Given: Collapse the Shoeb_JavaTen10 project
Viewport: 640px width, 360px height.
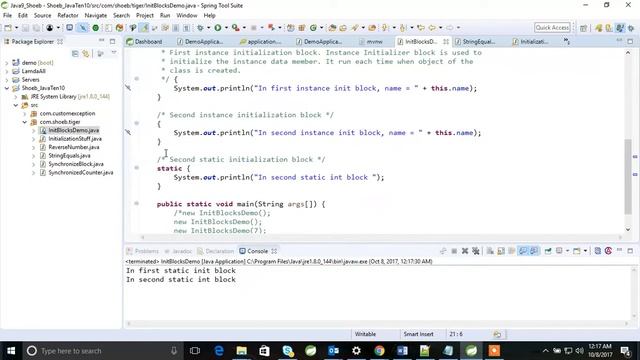Looking at the screenshot, I should (x=7, y=88).
